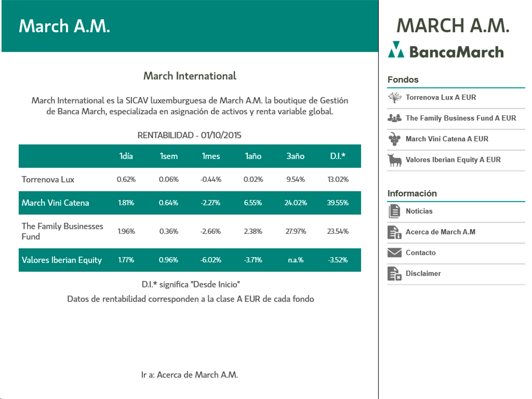Click March Vini Catena 24.02% value
Viewport: 532px width, 399px height.
coord(296,203)
